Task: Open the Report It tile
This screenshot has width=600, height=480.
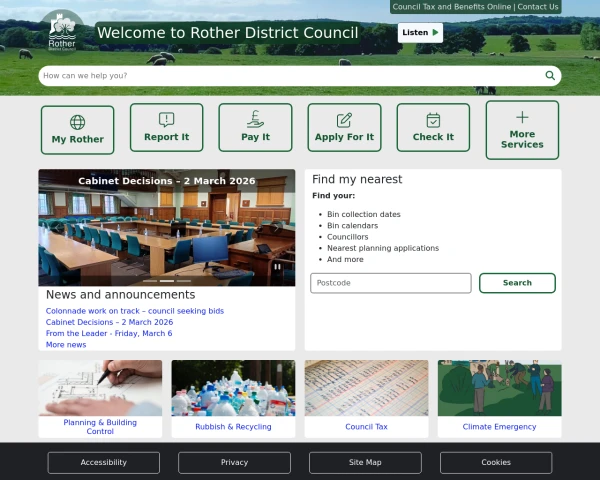Action: click(x=166, y=128)
